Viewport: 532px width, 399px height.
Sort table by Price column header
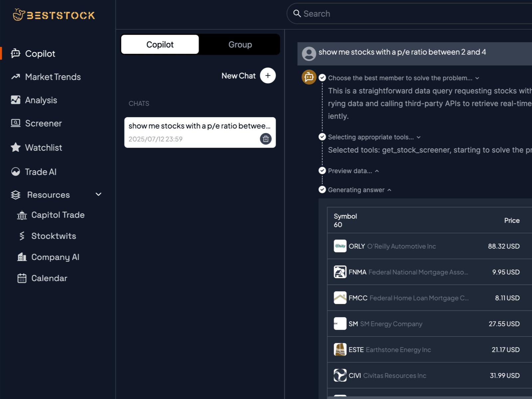click(511, 220)
